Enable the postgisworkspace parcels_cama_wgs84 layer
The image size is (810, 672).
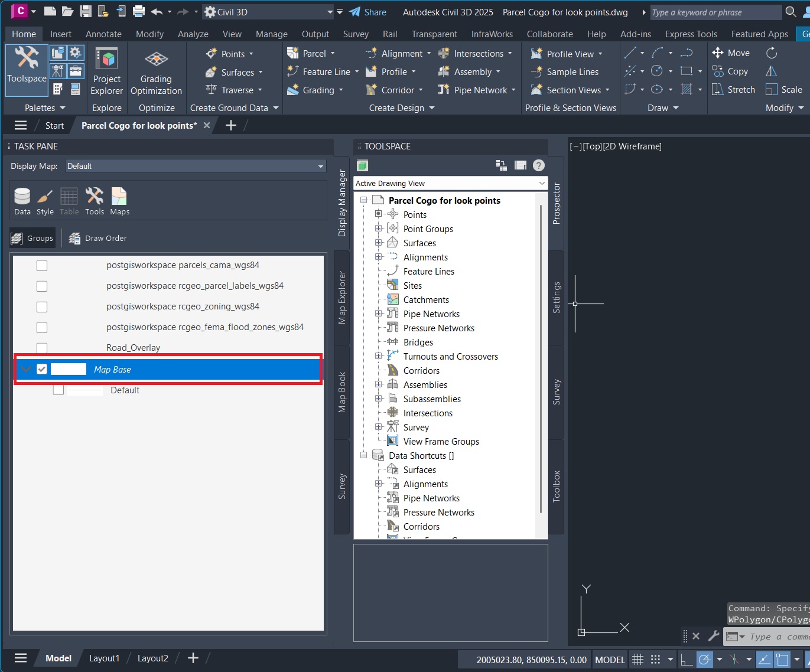coord(42,265)
